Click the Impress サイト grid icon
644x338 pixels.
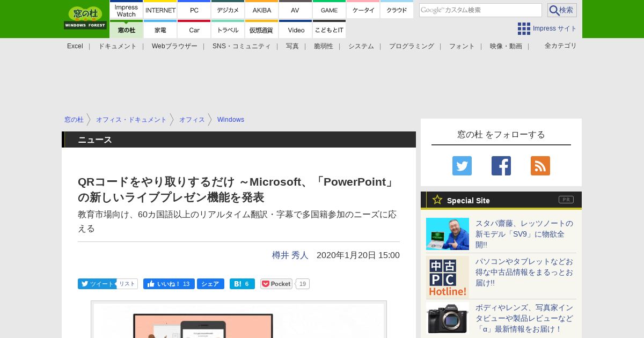pos(524,28)
